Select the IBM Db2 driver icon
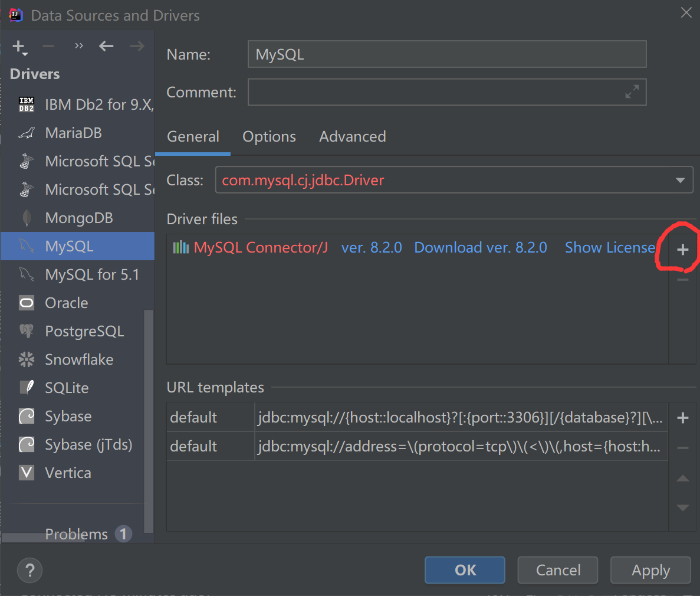Image resolution: width=700 pixels, height=596 pixels. click(27, 104)
